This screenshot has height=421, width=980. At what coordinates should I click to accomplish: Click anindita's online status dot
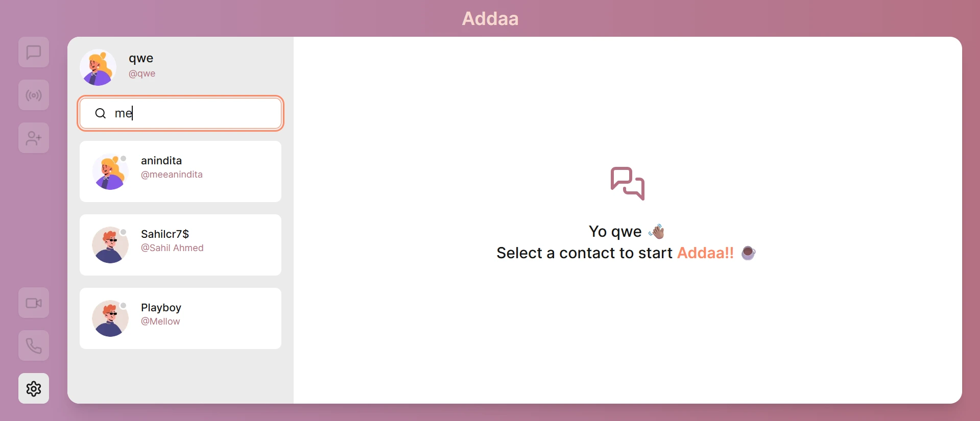pyautogui.click(x=124, y=159)
